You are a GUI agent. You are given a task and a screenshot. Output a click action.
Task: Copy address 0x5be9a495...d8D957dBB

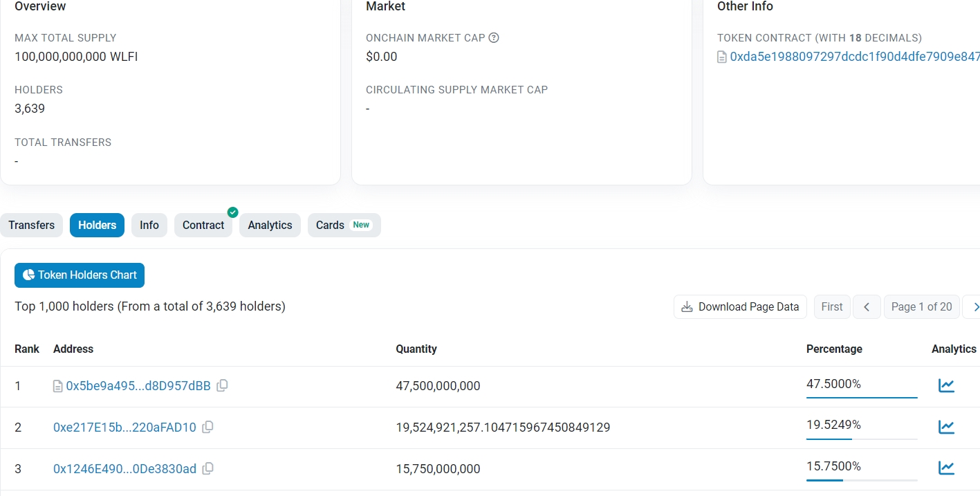coord(222,385)
